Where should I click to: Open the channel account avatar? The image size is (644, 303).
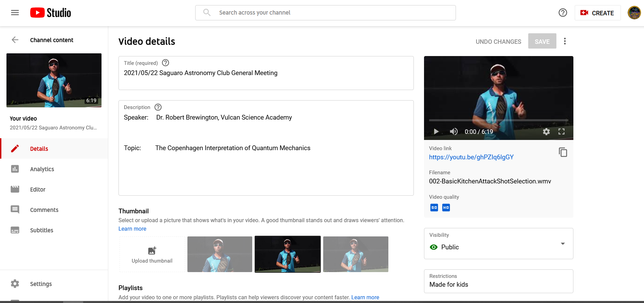[x=634, y=13]
